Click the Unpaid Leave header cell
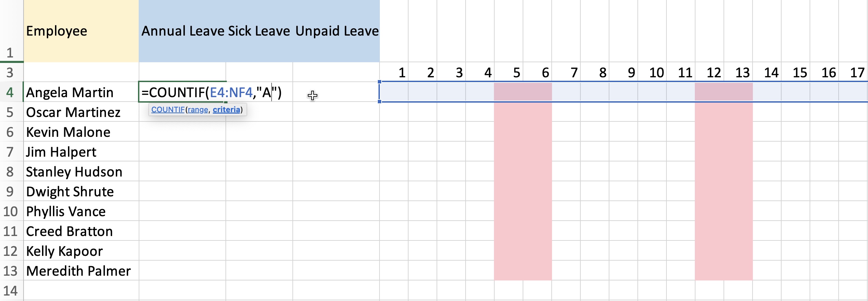The height and width of the screenshot is (301, 868). [336, 31]
